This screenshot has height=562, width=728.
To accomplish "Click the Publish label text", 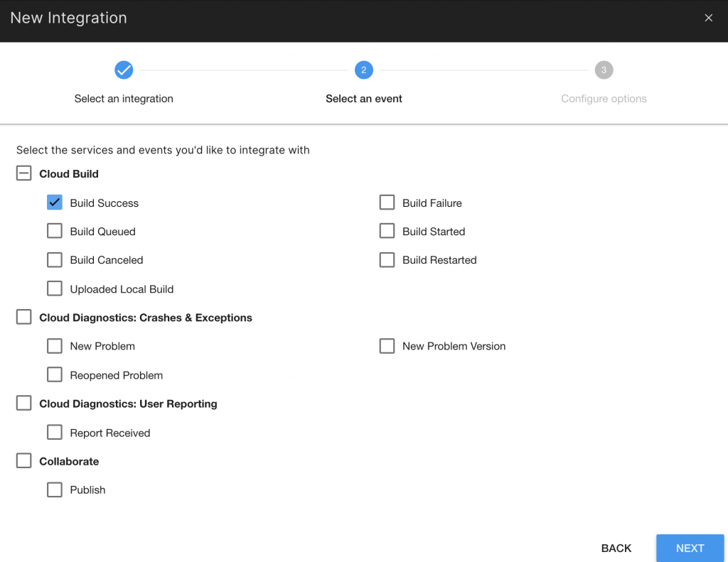I will pyautogui.click(x=87, y=490).
